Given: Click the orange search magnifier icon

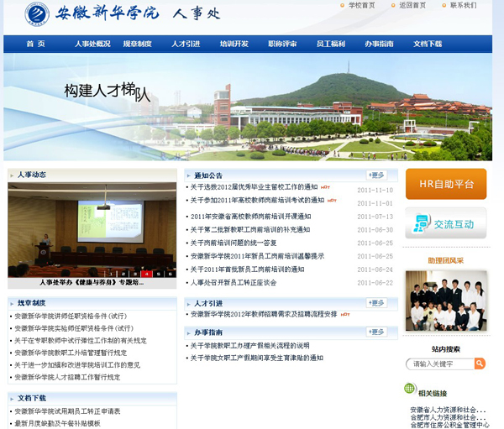Looking at the screenshot, I should (x=480, y=364).
